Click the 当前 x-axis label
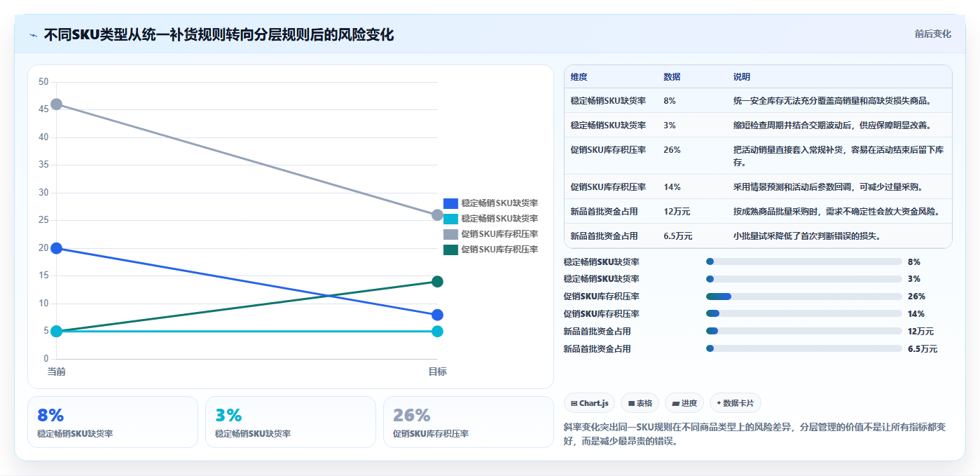This screenshot has width=980, height=476. 57,372
